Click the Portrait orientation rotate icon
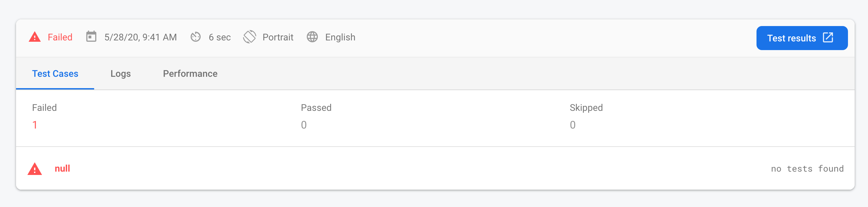 pos(249,37)
